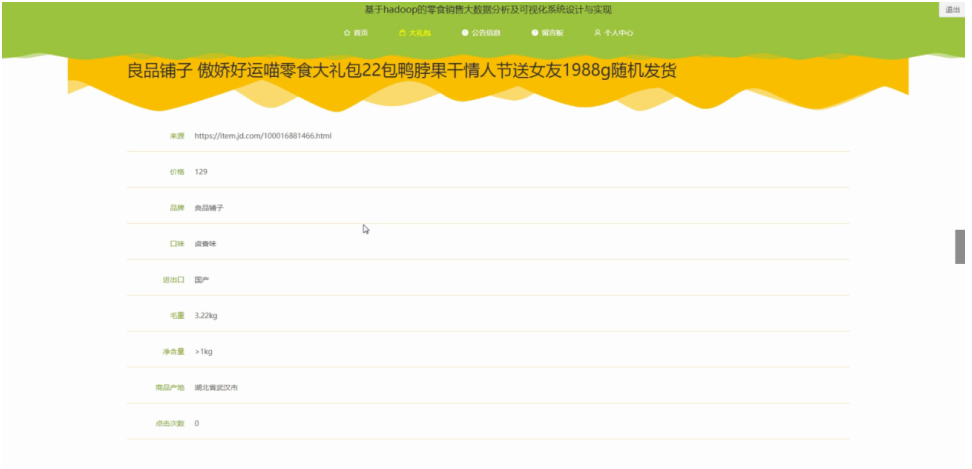The width and height of the screenshot is (972, 469).
Task: Click the 毛重 field label
Action: pos(177,315)
